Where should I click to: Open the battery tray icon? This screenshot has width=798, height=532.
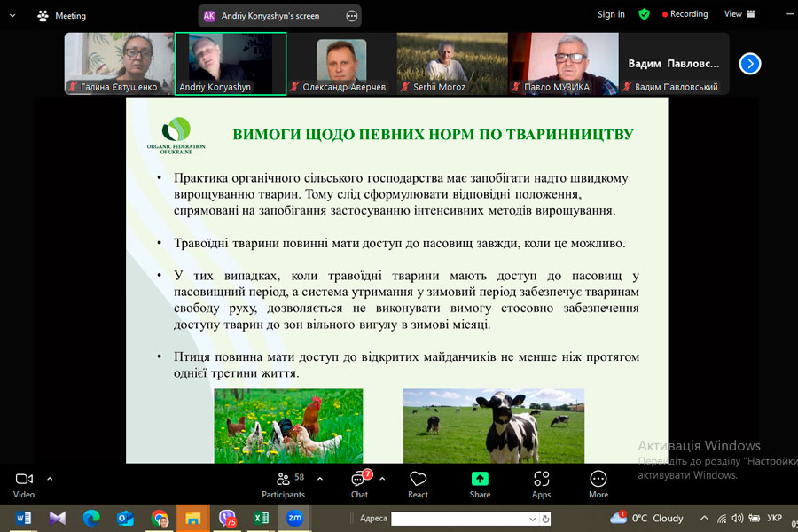tap(755, 518)
